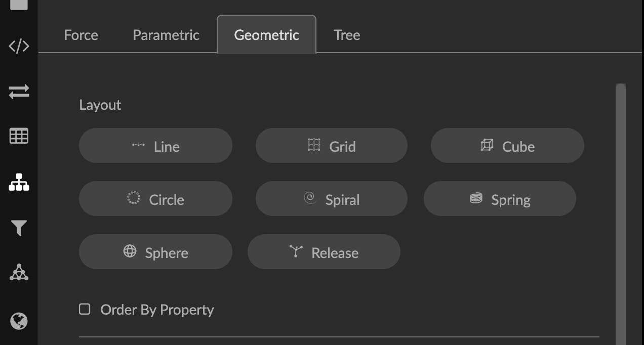Apply the Grid layout
This screenshot has width=644, height=345.
point(331,146)
